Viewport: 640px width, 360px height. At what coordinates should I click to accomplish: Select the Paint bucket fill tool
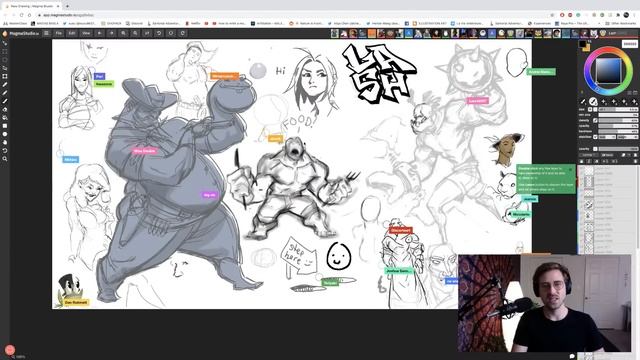click(x=5, y=118)
